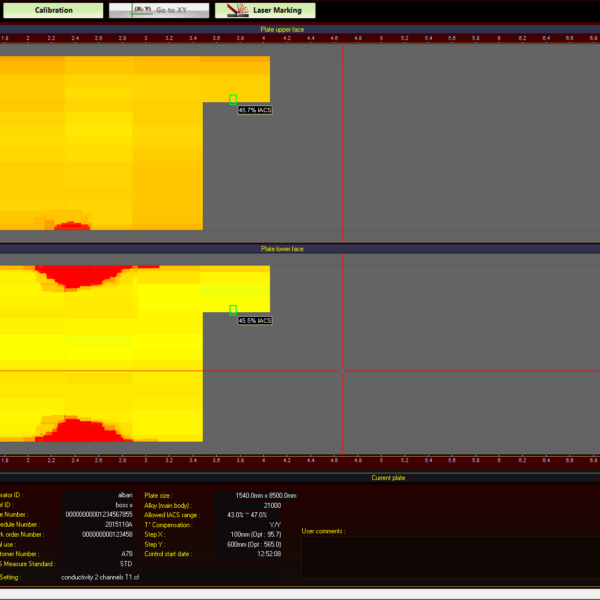Click the Measure Standard value STD
The height and width of the screenshot is (600, 600).
97,564
